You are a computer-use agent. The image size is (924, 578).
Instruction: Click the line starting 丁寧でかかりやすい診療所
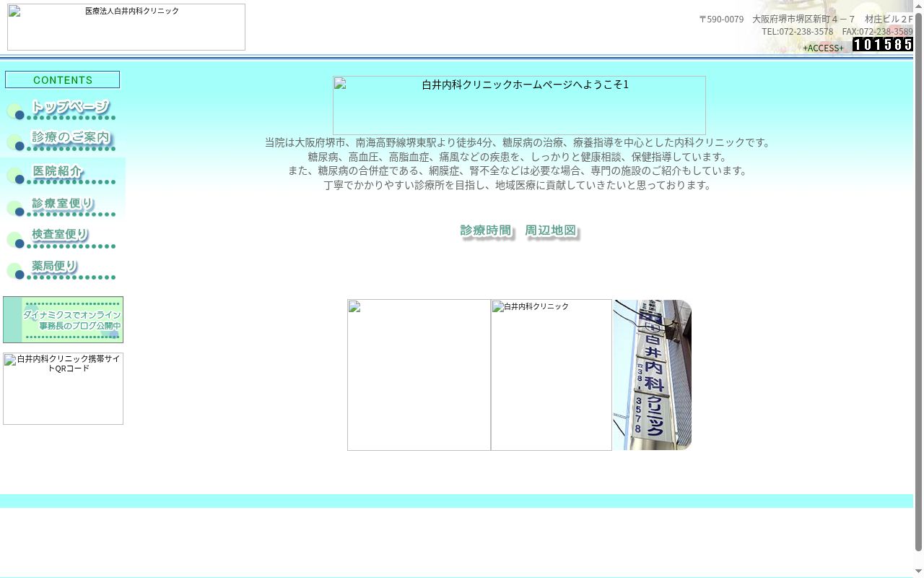[x=519, y=185]
